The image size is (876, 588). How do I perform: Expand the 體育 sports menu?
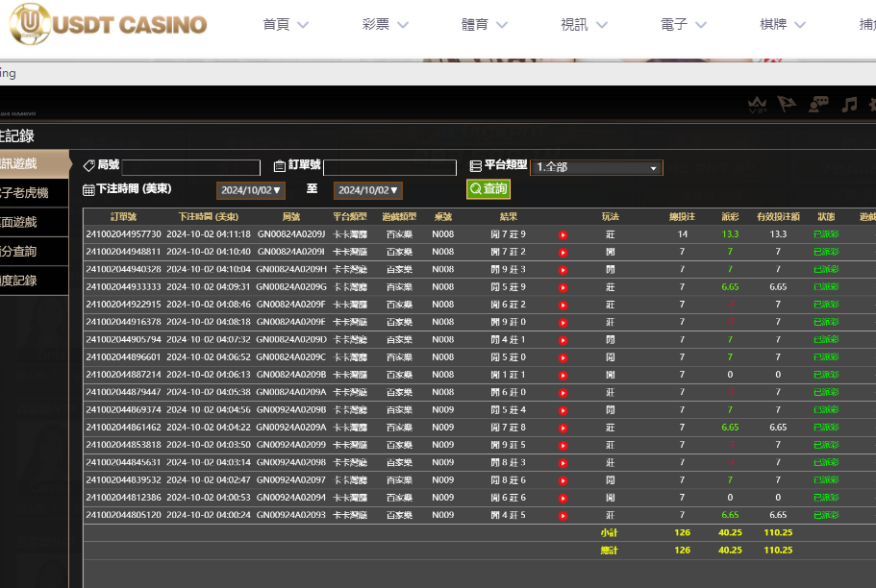click(x=485, y=24)
